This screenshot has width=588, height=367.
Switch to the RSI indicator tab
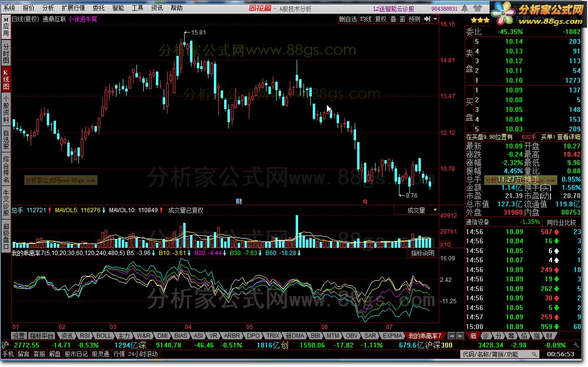tap(85, 336)
